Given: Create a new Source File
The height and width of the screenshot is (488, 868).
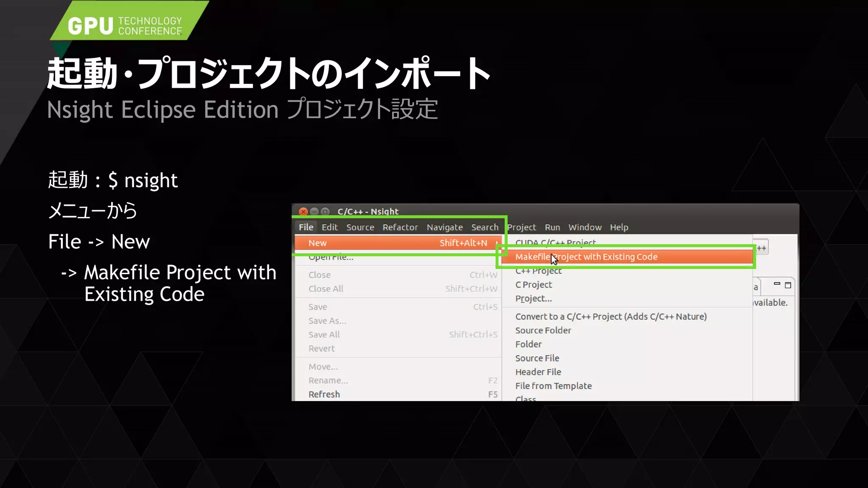Looking at the screenshot, I should [537, 358].
